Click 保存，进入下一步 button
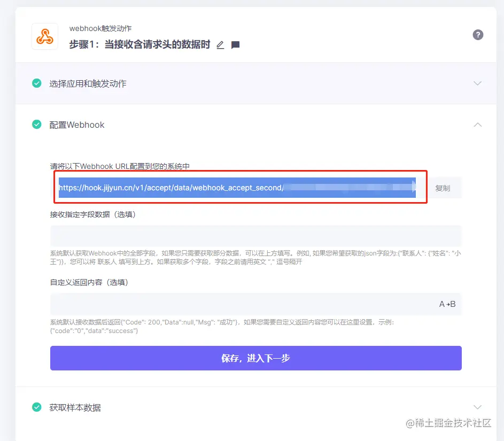 tap(256, 358)
